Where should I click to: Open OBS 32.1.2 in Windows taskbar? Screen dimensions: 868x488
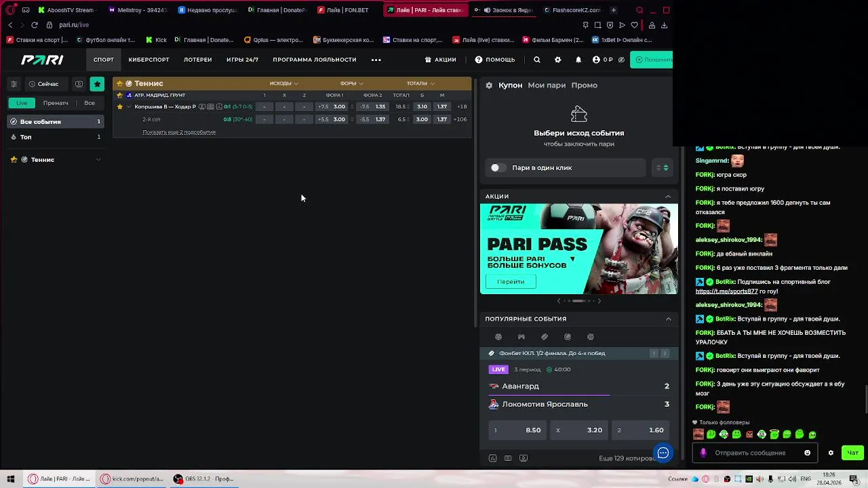[203, 479]
